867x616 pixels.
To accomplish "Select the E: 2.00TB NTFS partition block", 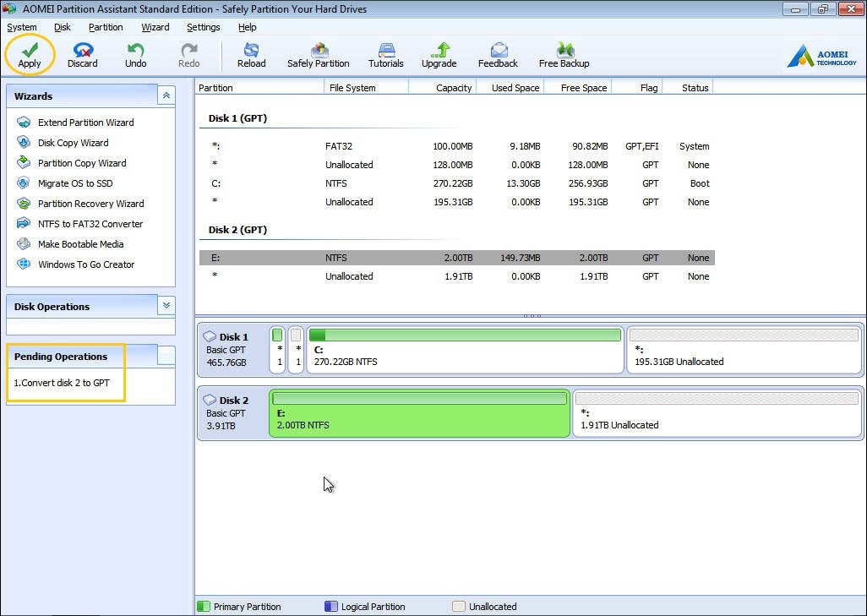I will (419, 413).
